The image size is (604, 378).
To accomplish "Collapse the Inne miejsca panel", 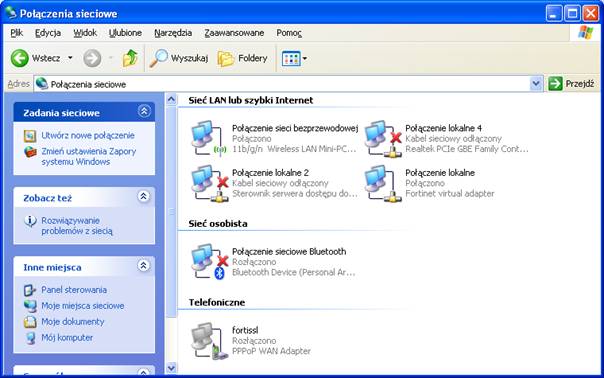I will pos(144,265).
